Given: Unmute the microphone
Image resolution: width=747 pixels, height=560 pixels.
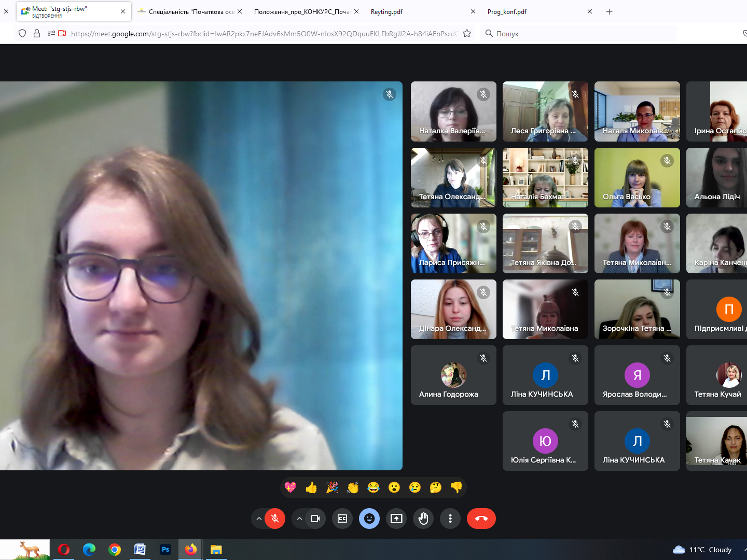Looking at the screenshot, I should [275, 519].
